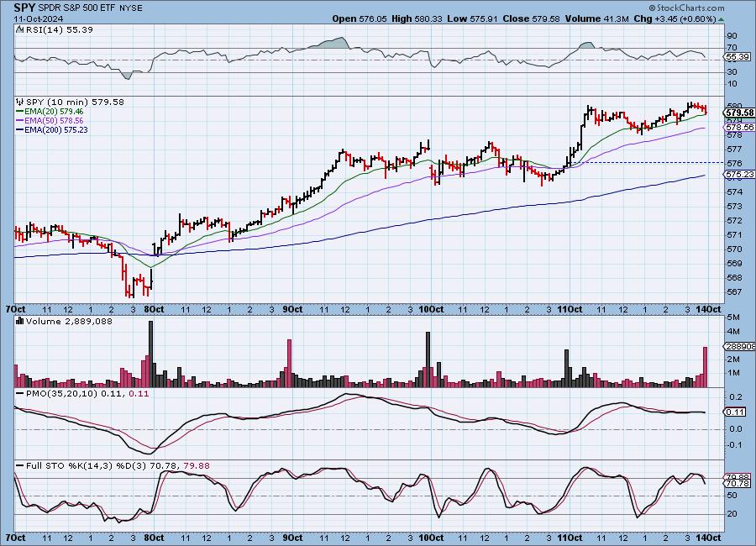The height and width of the screenshot is (546, 756).
Task: Click the Volume 41.3M header value
Action: (596, 18)
